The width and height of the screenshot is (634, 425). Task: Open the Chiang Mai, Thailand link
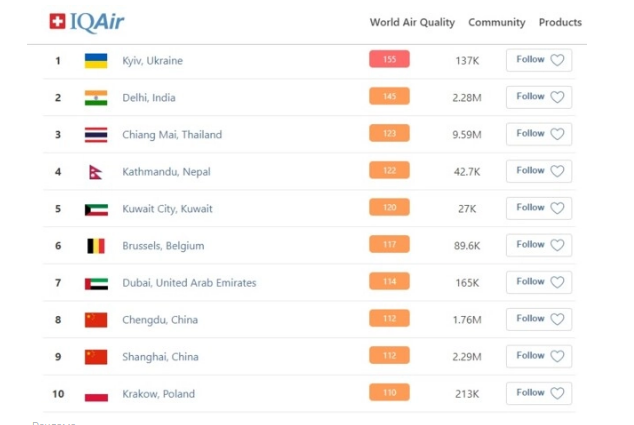(x=172, y=135)
